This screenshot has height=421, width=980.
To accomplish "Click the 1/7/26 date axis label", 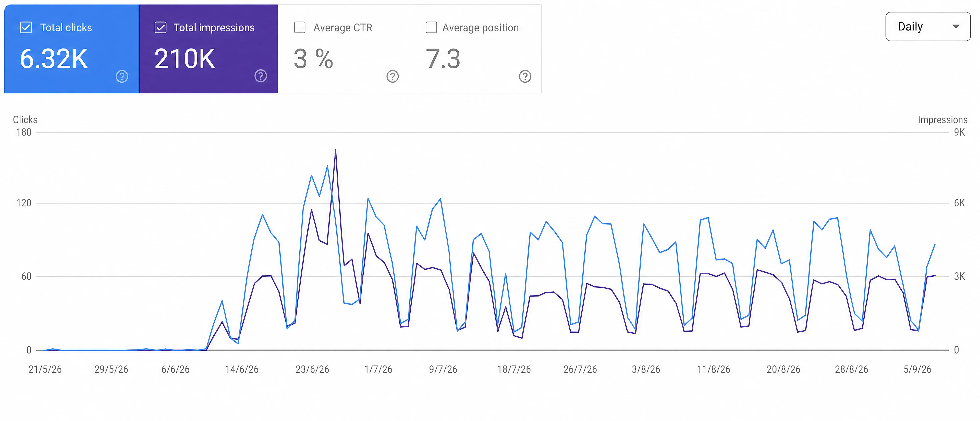I will [378, 369].
